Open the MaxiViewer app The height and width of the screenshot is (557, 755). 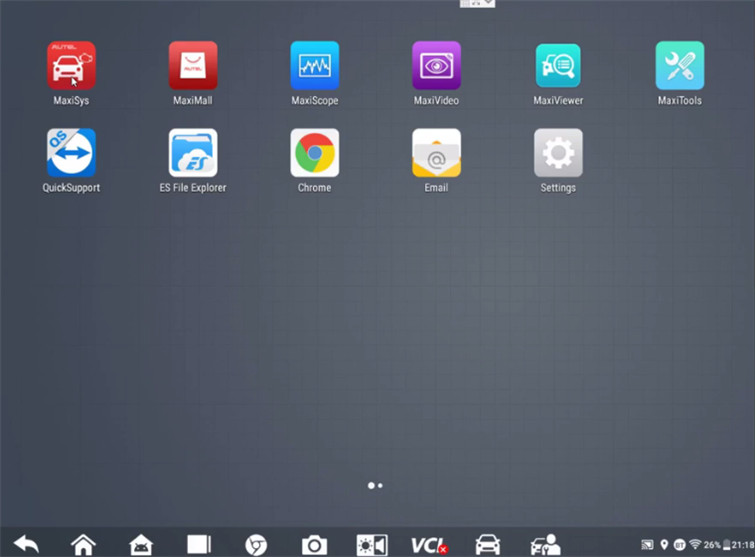558,65
